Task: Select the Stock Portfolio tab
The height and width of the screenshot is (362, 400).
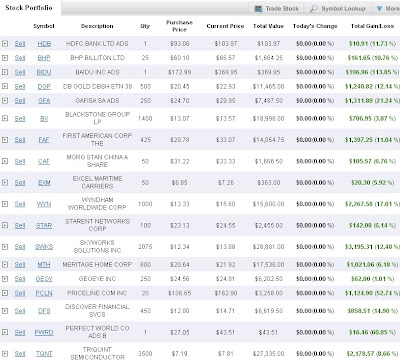Action: pos(29,8)
